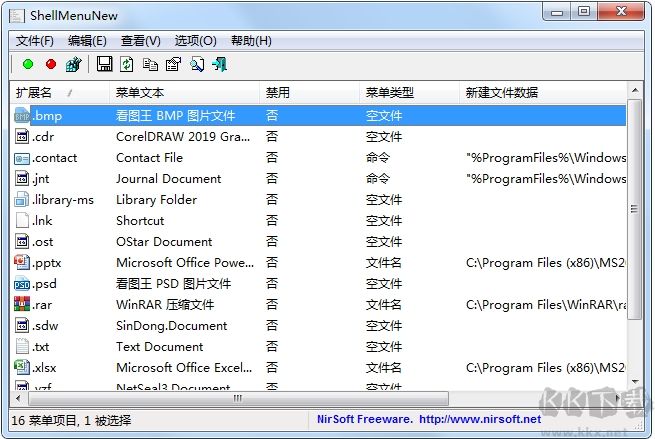
Task: Open the 帮助(H) menu
Action: tap(251, 41)
